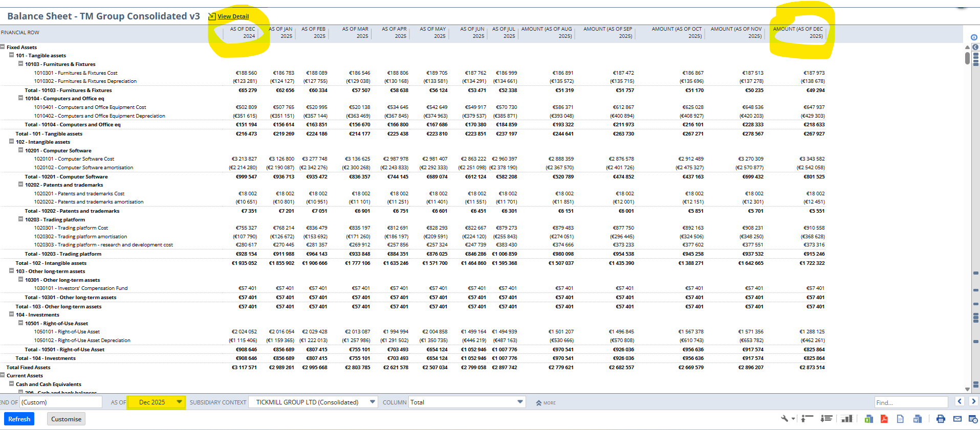Click the Find... search box
The width and height of the screenshot is (980, 430).
tap(911, 402)
